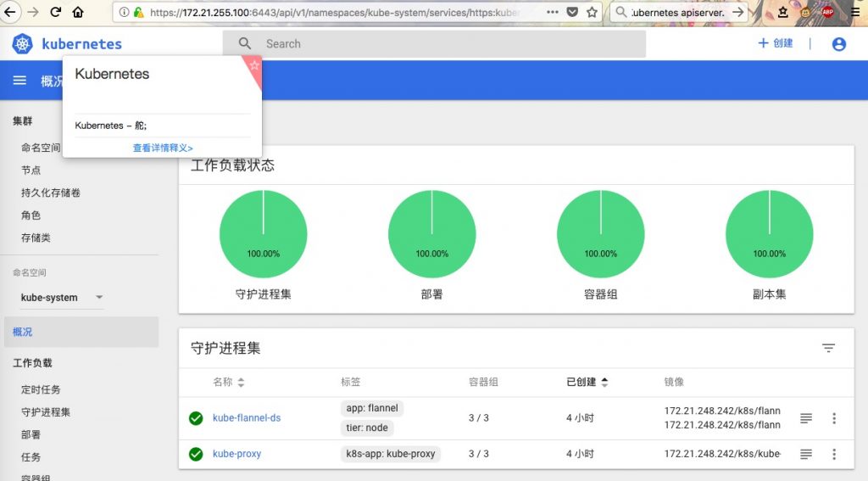Viewport: 868px width, 481px height.
Task: Click the 创建 create button
Action: point(776,43)
